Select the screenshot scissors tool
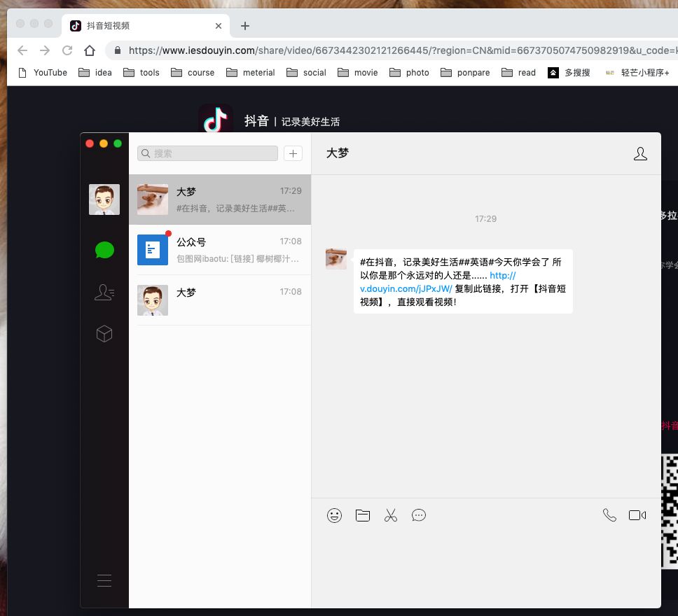The width and height of the screenshot is (678, 616). pos(390,515)
